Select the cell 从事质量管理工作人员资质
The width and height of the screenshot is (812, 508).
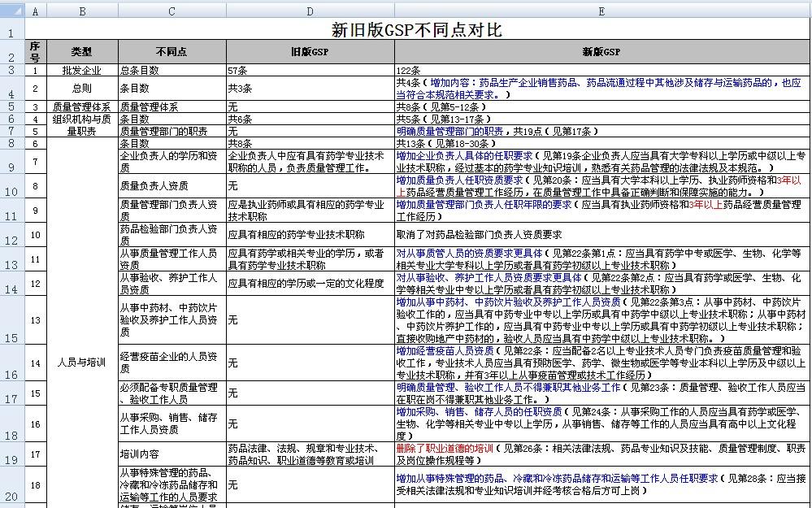(172, 259)
